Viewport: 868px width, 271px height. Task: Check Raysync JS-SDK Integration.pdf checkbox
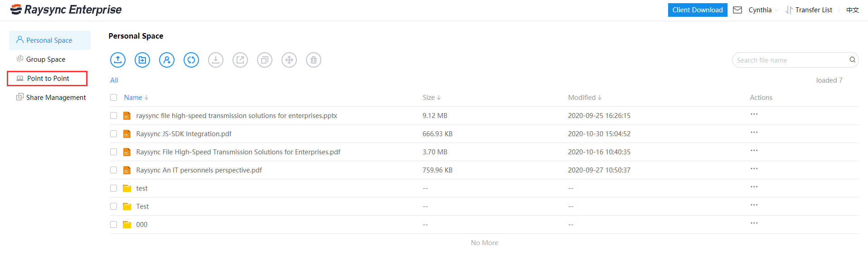[114, 134]
